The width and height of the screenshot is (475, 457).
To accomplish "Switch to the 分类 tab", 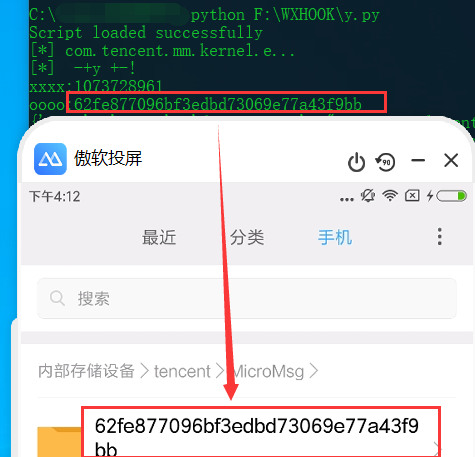I will pyautogui.click(x=247, y=237).
